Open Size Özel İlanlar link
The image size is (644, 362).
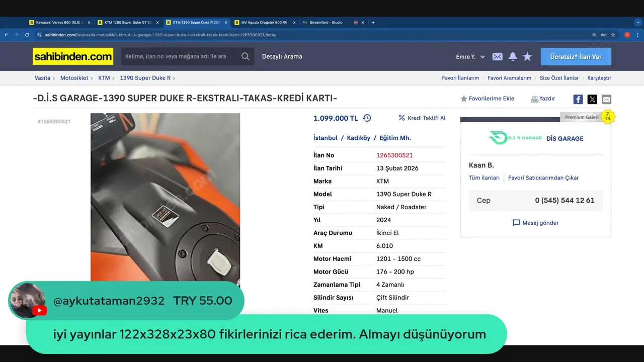559,78
